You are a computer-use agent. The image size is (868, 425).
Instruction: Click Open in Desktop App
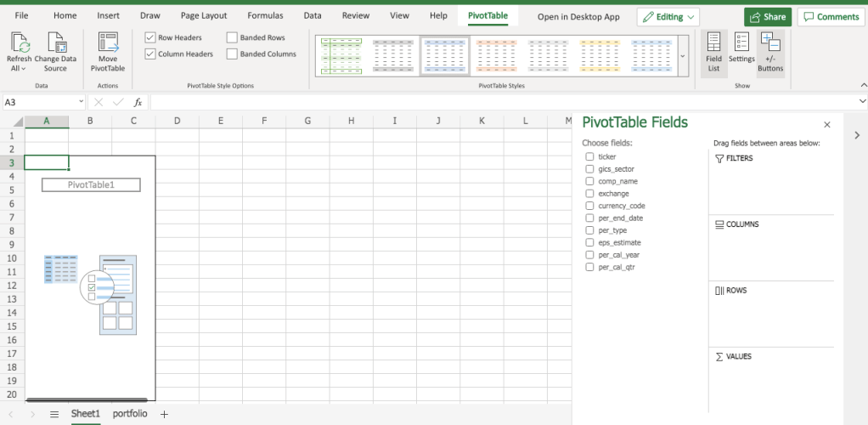[x=578, y=17]
